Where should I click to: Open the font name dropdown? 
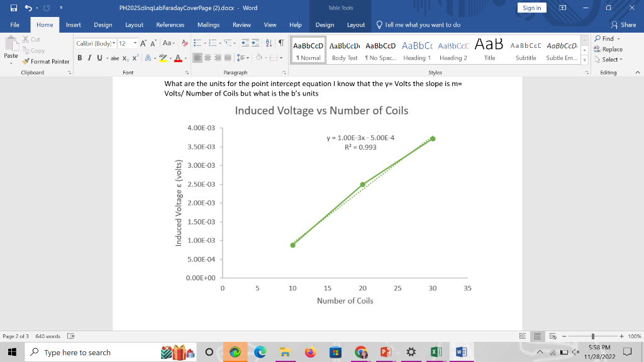point(114,43)
